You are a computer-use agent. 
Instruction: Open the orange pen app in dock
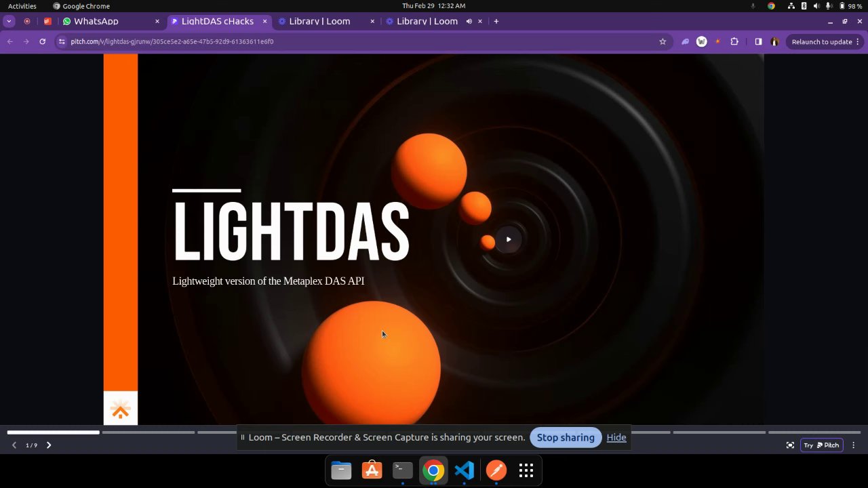[x=496, y=470]
